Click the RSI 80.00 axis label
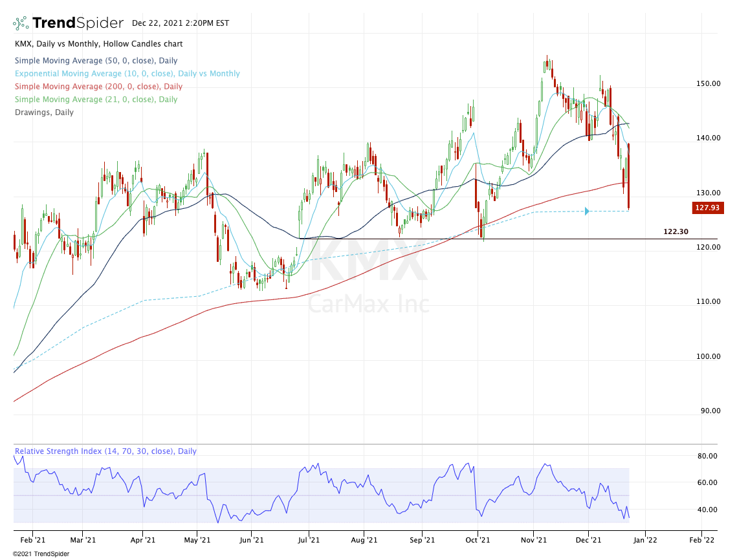The height and width of the screenshot is (560, 737). tap(707, 456)
